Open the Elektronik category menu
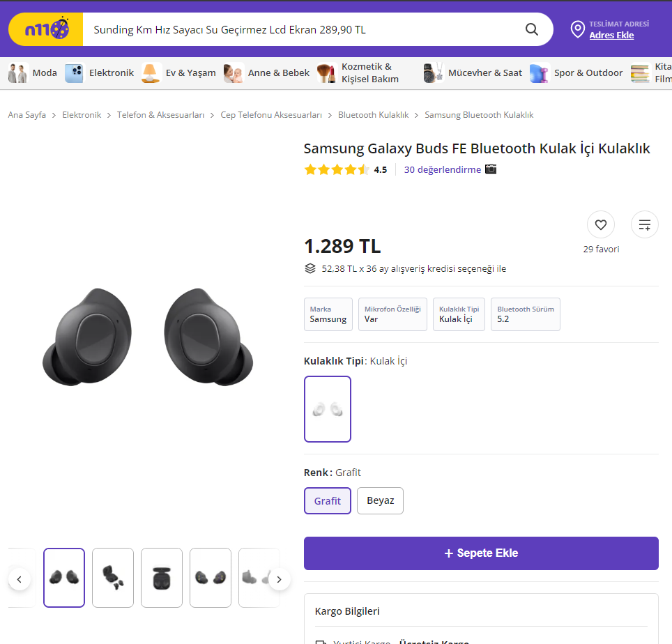 point(99,72)
